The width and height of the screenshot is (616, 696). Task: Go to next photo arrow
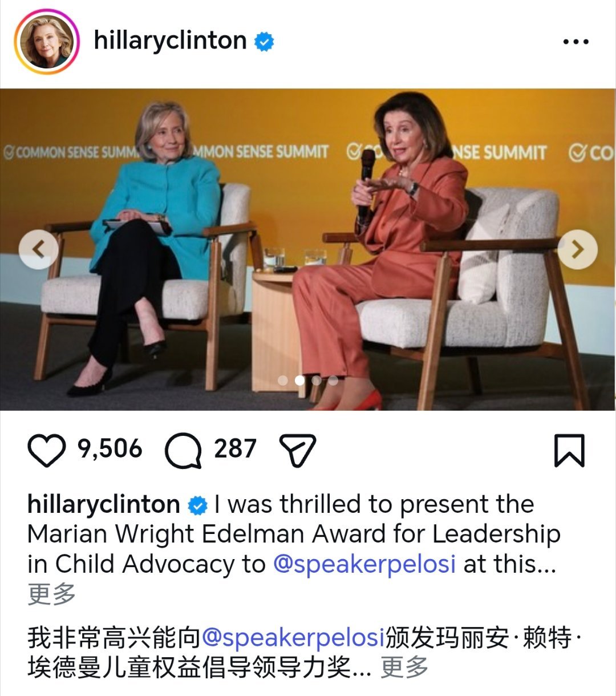tap(577, 249)
